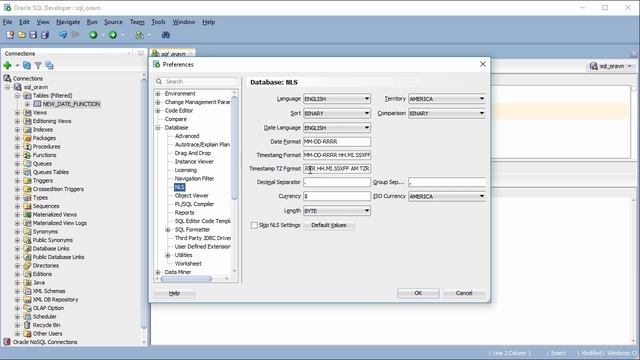The width and height of the screenshot is (640, 360).
Task: Click the Functions node icon
Action: 27,155
